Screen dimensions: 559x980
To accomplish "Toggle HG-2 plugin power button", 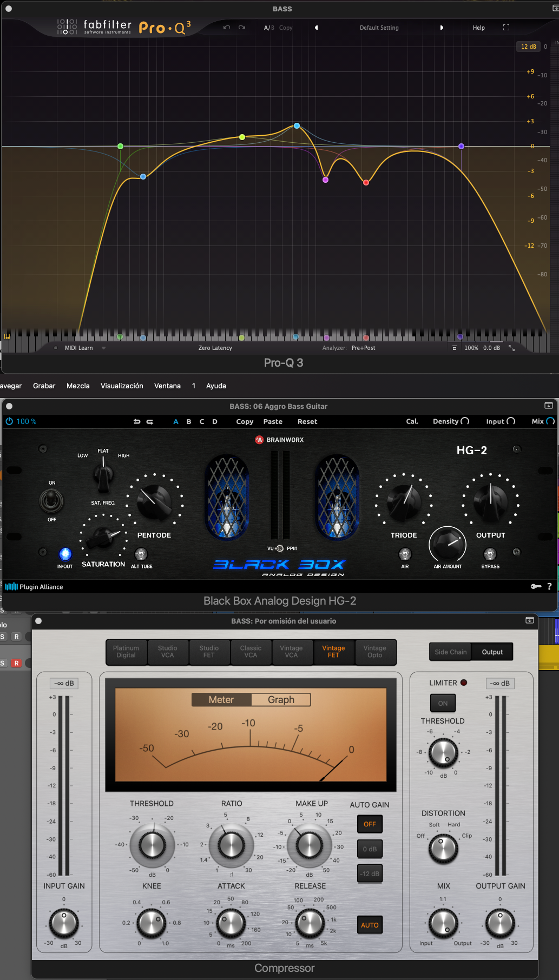I will (x=9, y=421).
